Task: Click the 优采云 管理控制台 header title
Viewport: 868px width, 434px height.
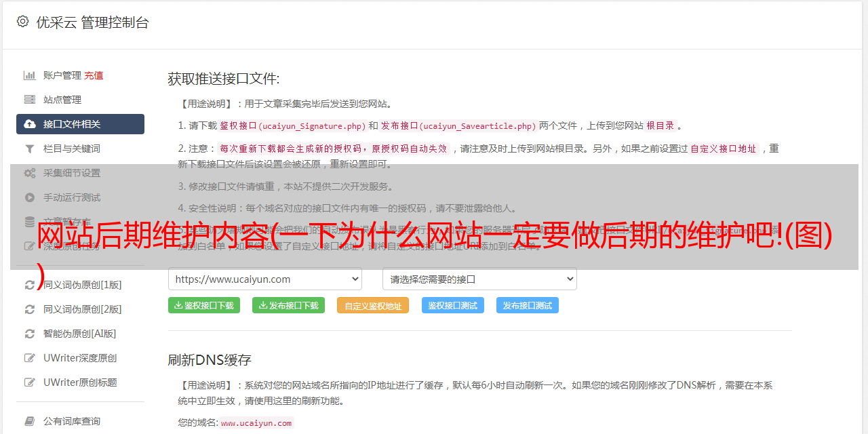Action: click(93, 22)
